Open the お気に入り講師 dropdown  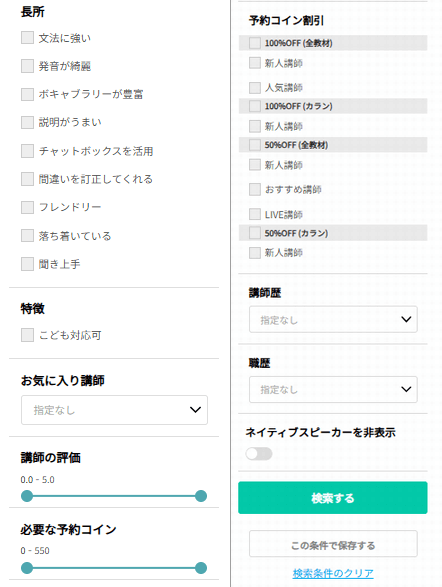point(115,410)
